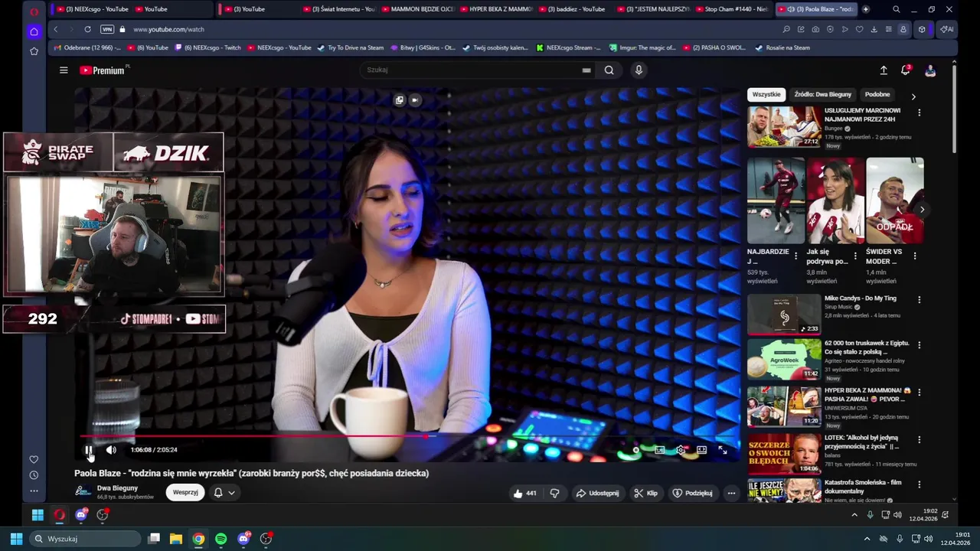Open player settings gear
Viewport: 980px width, 551px height.
680,450
